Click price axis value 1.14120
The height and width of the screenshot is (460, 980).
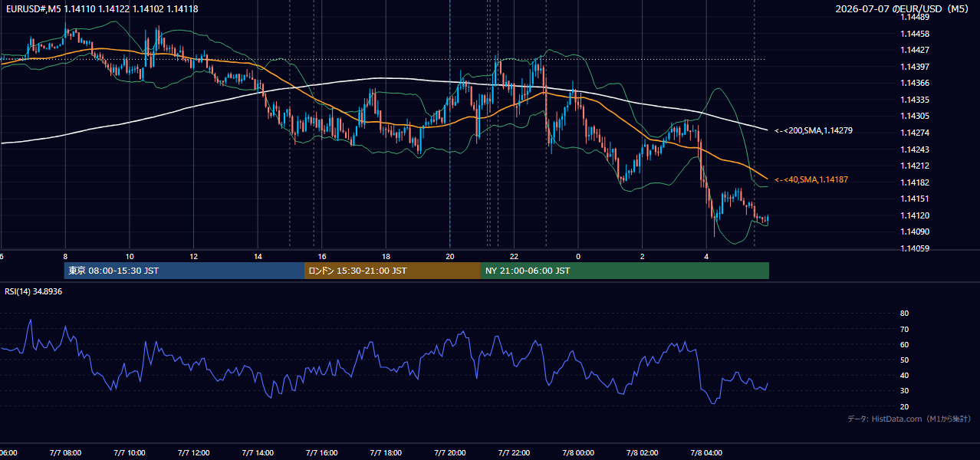914,215
